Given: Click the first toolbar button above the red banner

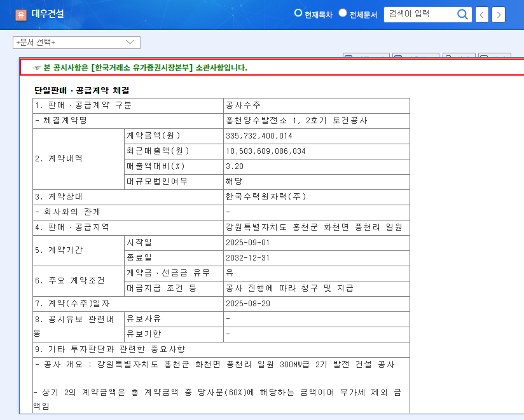Looking at the screenshot, I should click(x=367, y=55).
